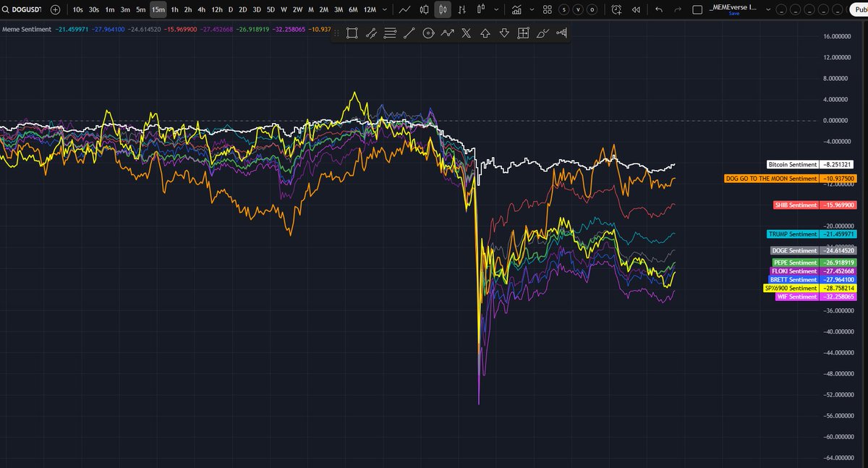Image resolution: width=868 pixels, height=468 pixels.
Task: Select the arrow up marker tool
Action: [485, 33]
